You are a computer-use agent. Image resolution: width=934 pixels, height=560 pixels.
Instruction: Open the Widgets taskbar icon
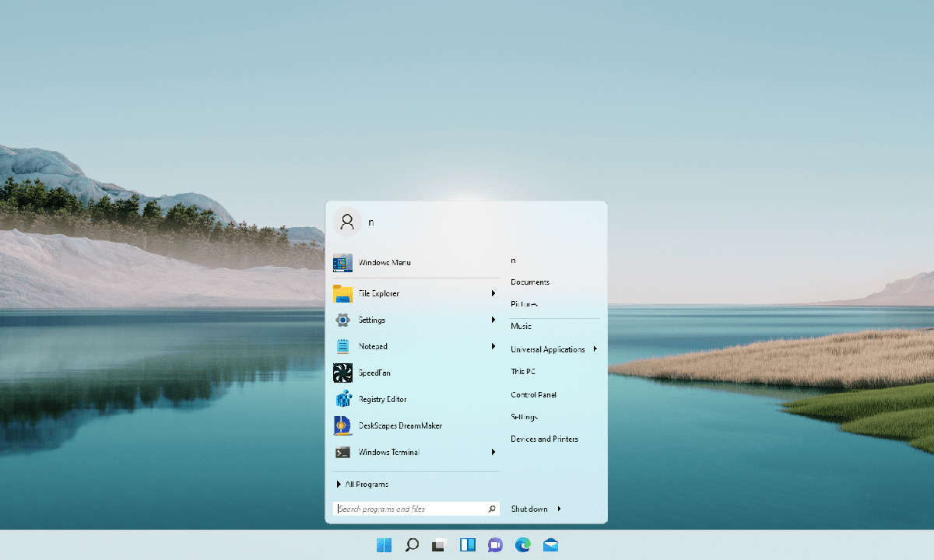467,545
